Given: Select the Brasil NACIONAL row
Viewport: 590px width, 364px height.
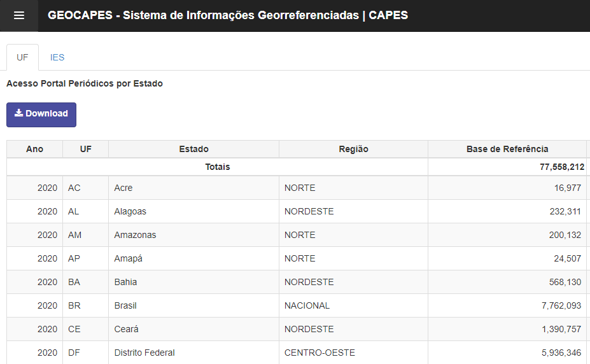Looking at the screenshot, I should [x=307, y=305].
